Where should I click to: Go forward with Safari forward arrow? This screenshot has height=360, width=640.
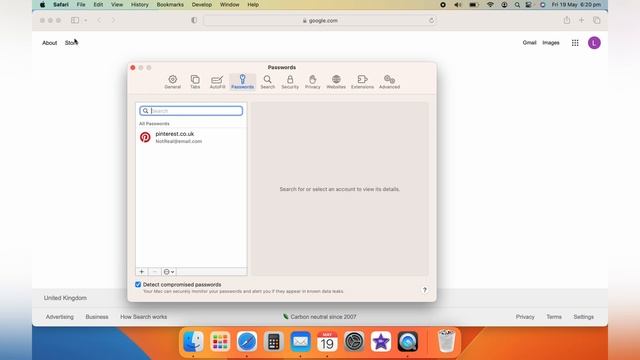113,20
